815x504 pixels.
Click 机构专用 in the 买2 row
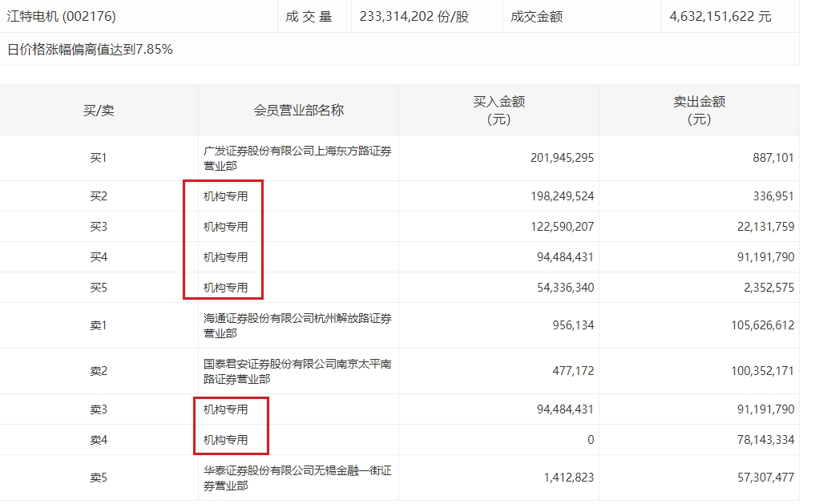225,196
